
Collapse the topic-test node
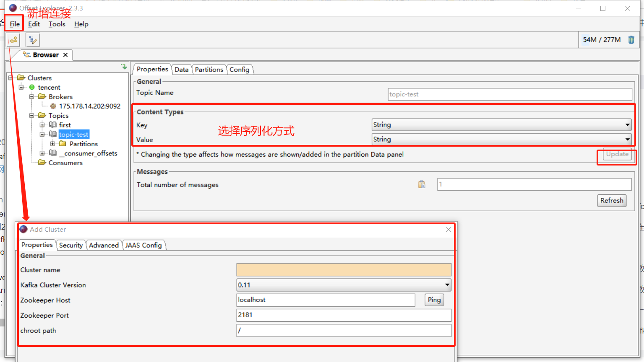tap(42, 134)
